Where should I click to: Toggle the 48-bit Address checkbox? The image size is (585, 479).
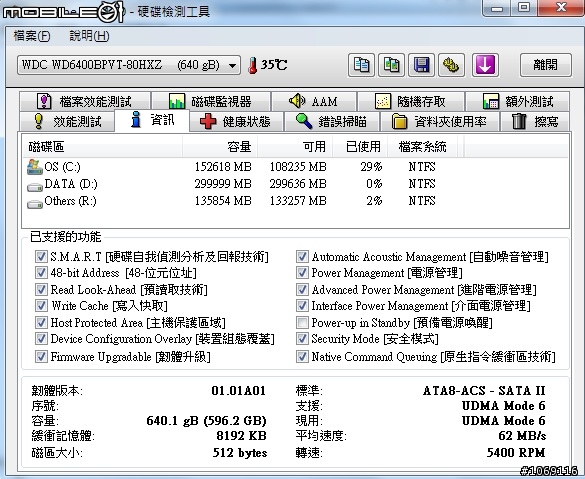click(41, 273)
